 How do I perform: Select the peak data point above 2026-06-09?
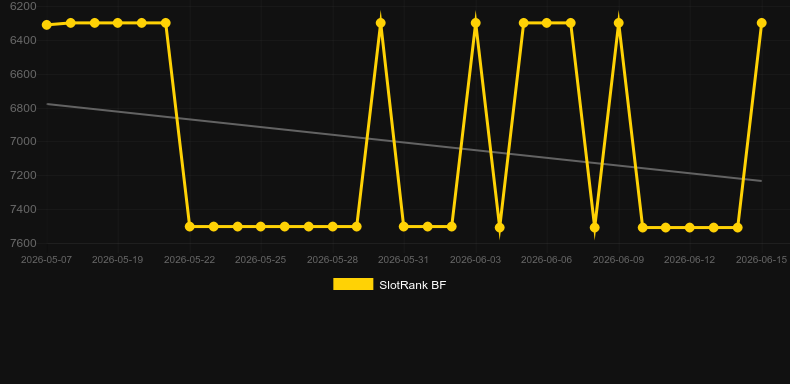point(619,23)
